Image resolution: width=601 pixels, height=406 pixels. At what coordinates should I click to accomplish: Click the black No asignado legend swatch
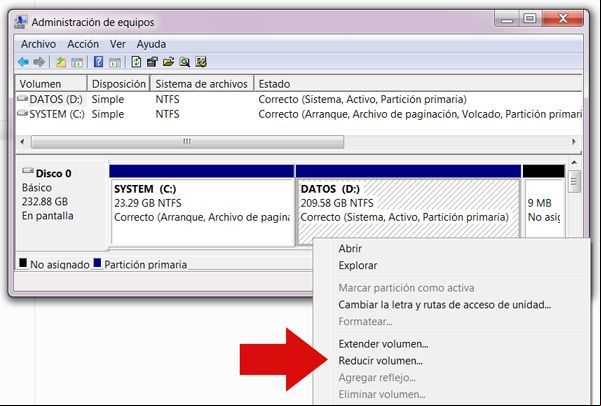23,263
